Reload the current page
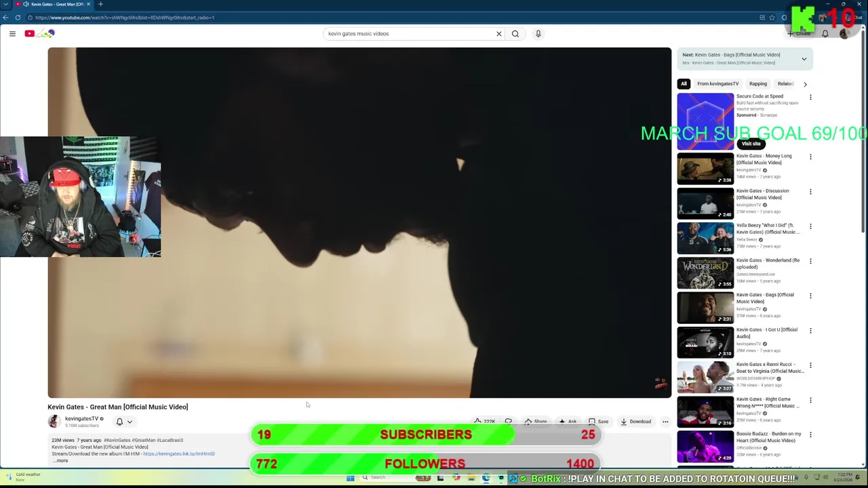The width and height of the screenshot is (868, 488). (x=18, y=18)
